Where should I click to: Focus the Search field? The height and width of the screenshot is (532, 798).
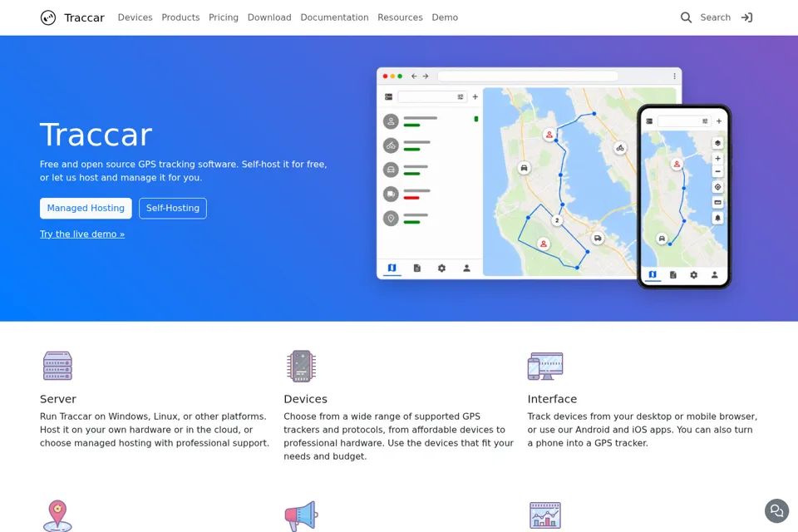(x=715, y=17)
